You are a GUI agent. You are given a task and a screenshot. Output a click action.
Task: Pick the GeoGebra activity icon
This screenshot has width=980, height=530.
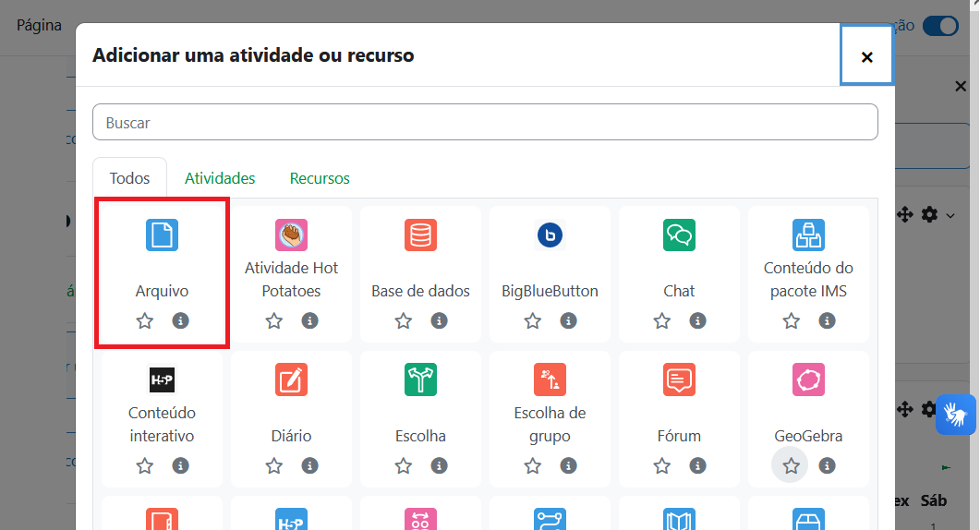click(x=808, y=379)
